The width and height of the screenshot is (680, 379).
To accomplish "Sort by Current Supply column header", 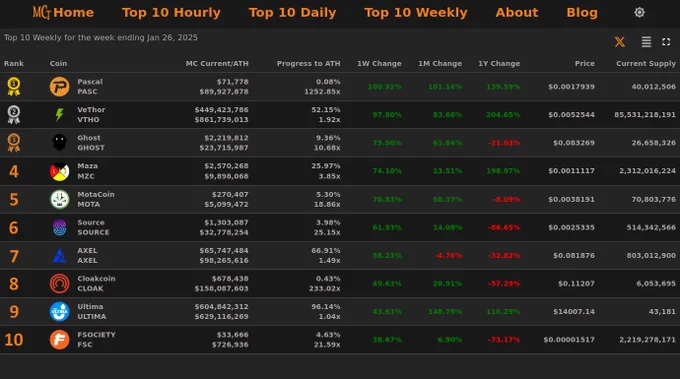I will (646, 63).
